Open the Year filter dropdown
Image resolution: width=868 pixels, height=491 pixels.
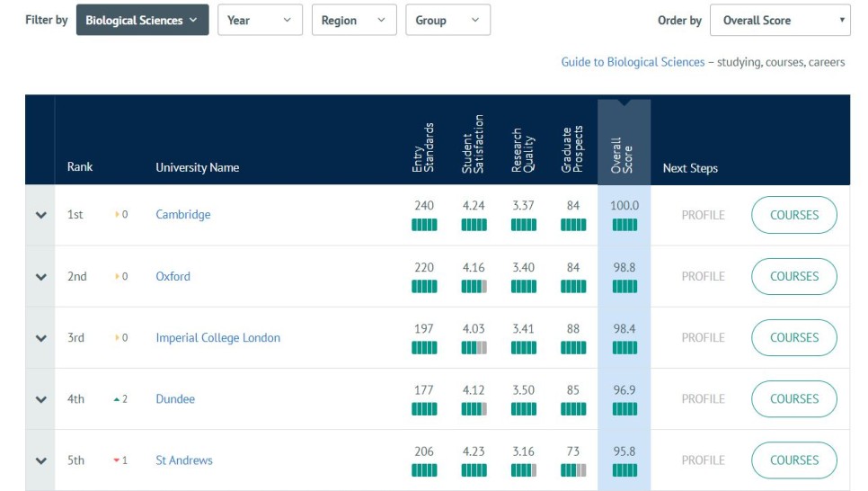260,20
